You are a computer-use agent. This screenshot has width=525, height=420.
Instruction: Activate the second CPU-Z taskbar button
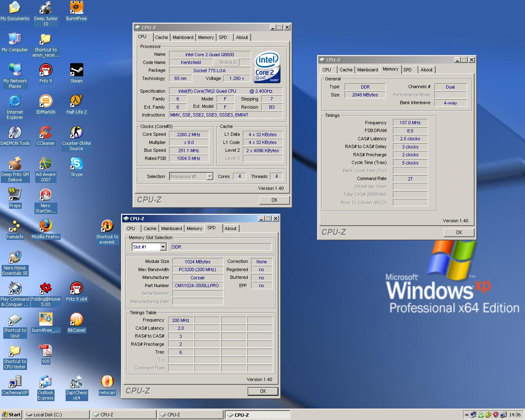[191, 415]
